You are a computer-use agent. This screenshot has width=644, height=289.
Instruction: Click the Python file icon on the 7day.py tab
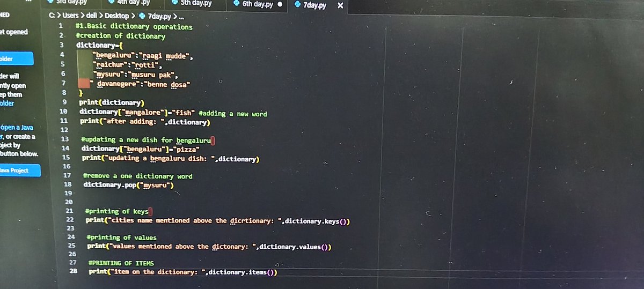click(297, 5)
